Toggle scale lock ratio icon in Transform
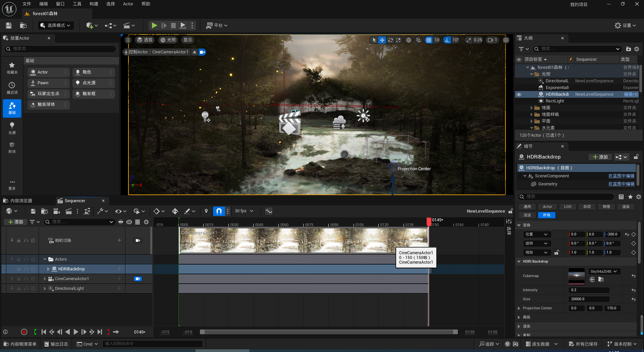 pyautogui.click(x=557, y=252)
